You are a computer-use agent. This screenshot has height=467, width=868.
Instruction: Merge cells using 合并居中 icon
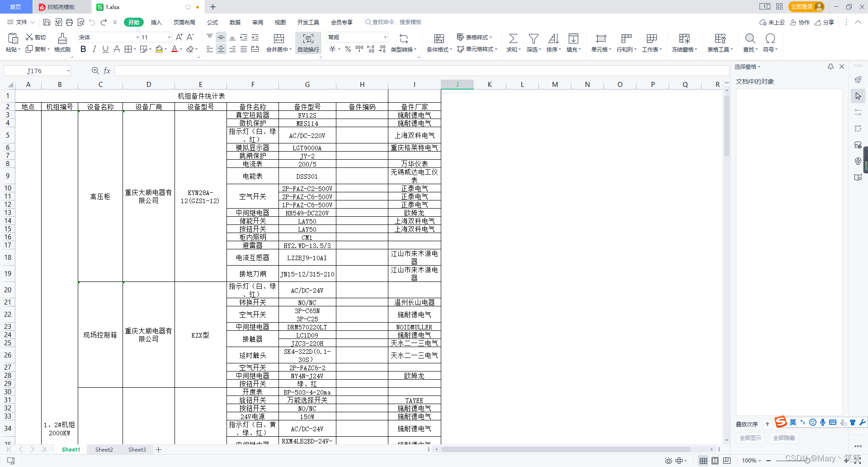tap(278, 43)
